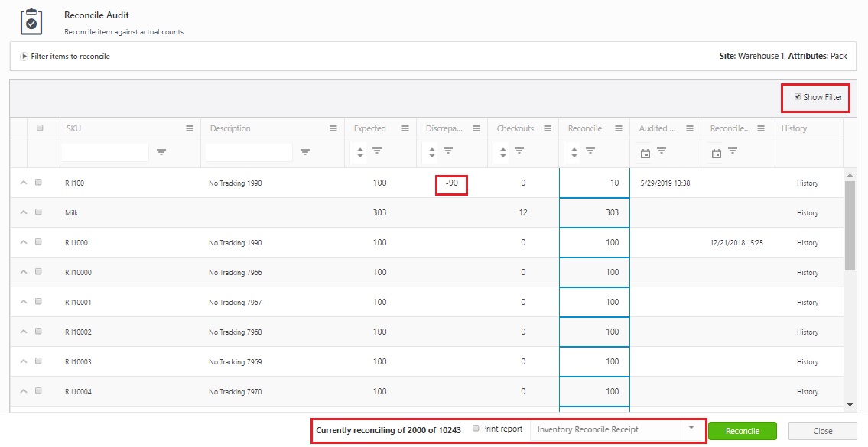This screenshot has width=868, height=447.
Task: Edit the Reconcile value 10 for R I100
Action: (594, 183)
